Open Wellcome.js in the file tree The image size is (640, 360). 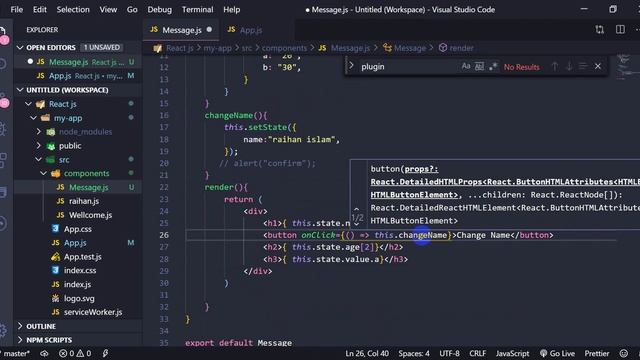90,215
